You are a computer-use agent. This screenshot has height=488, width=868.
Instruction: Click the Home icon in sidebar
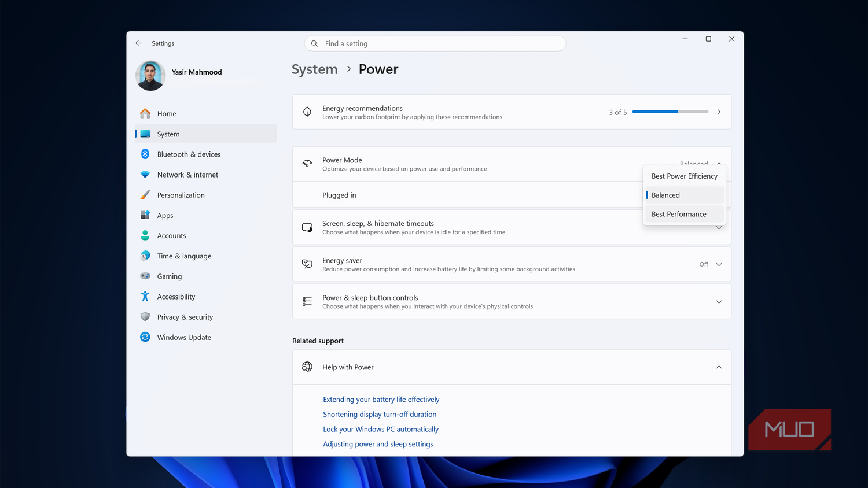[145, 113]
